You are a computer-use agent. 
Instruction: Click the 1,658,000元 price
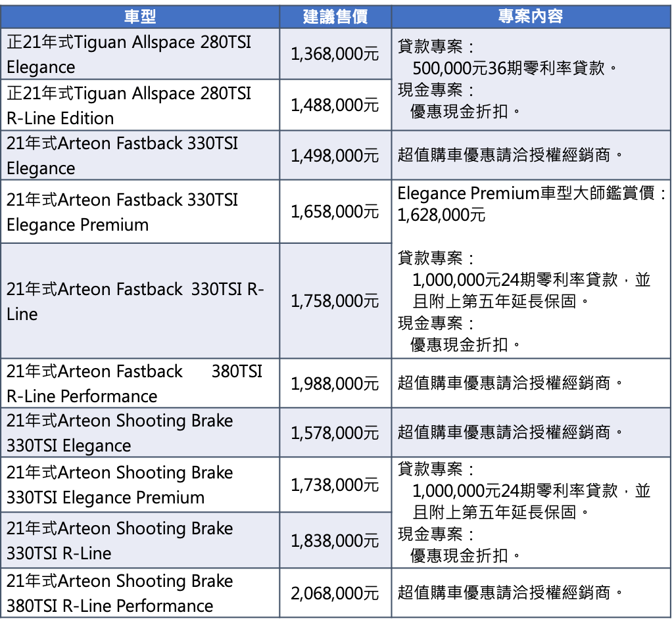coord(335,212)
